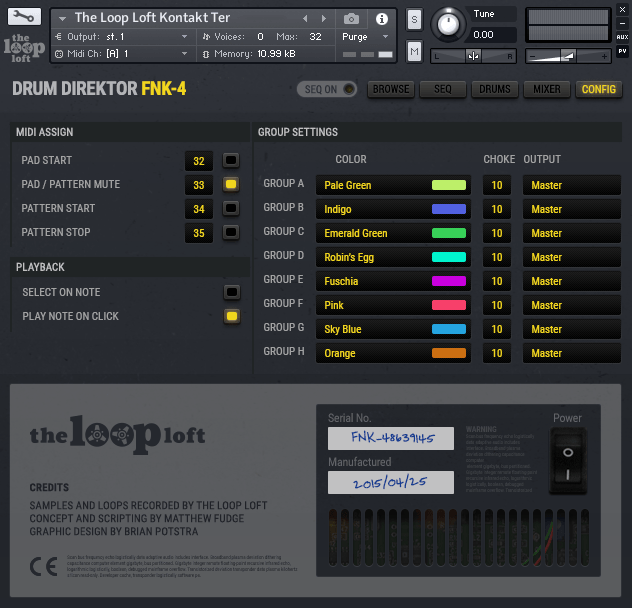This screenshot has width=632, height=608.
Task: Switch to the BROWSE tab
Action: [x=391, y=89]
